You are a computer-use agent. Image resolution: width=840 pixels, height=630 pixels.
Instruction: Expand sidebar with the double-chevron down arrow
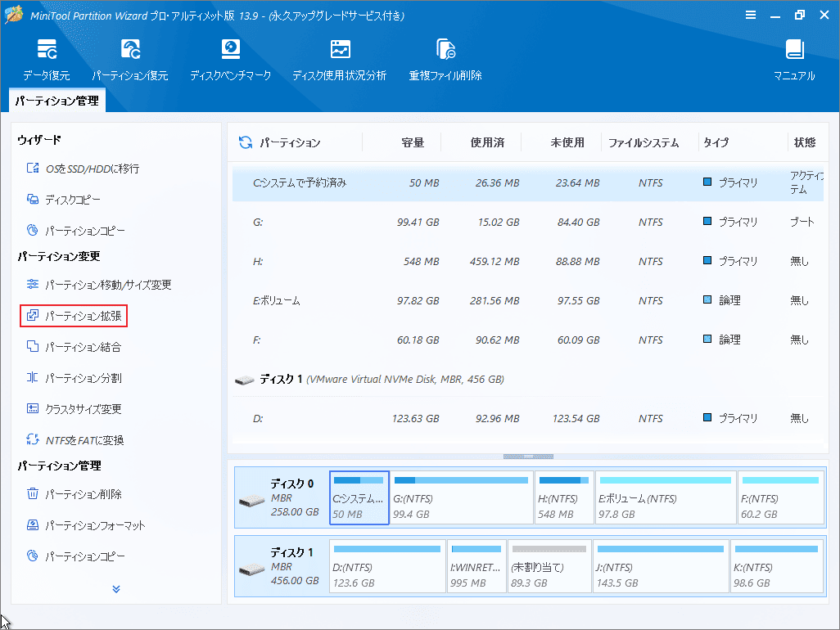click(116, 589)
